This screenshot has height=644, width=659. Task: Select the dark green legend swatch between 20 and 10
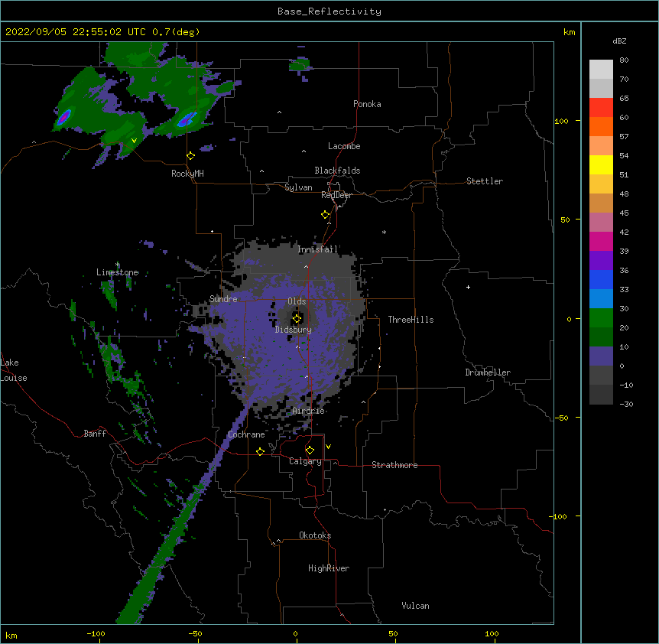click(601, 337)
